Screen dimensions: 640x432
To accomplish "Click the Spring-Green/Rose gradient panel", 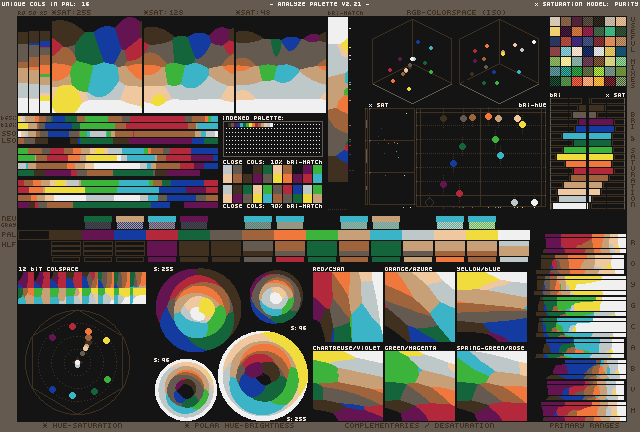I will 491,385.
